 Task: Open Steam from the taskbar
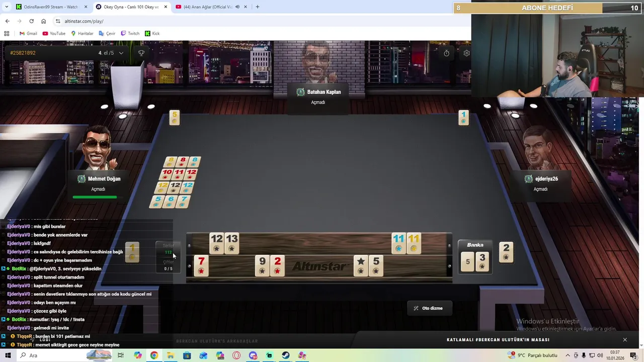(x=286, y=355)
